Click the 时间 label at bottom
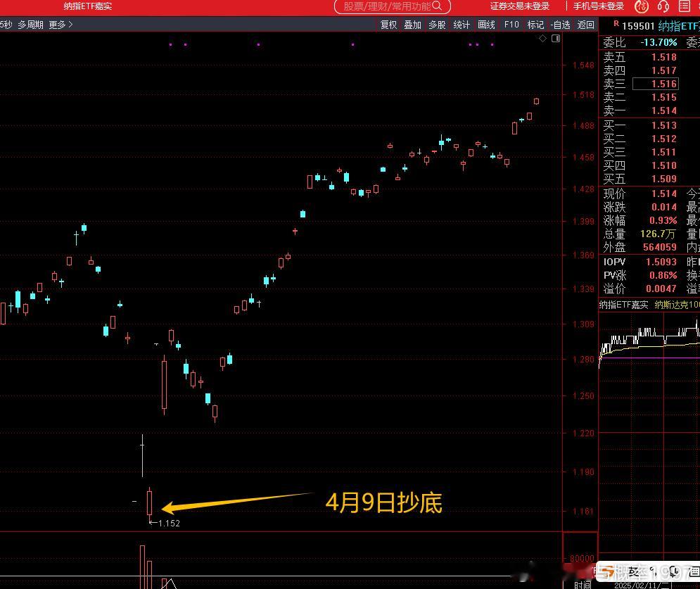 click(x=583, y=585)
